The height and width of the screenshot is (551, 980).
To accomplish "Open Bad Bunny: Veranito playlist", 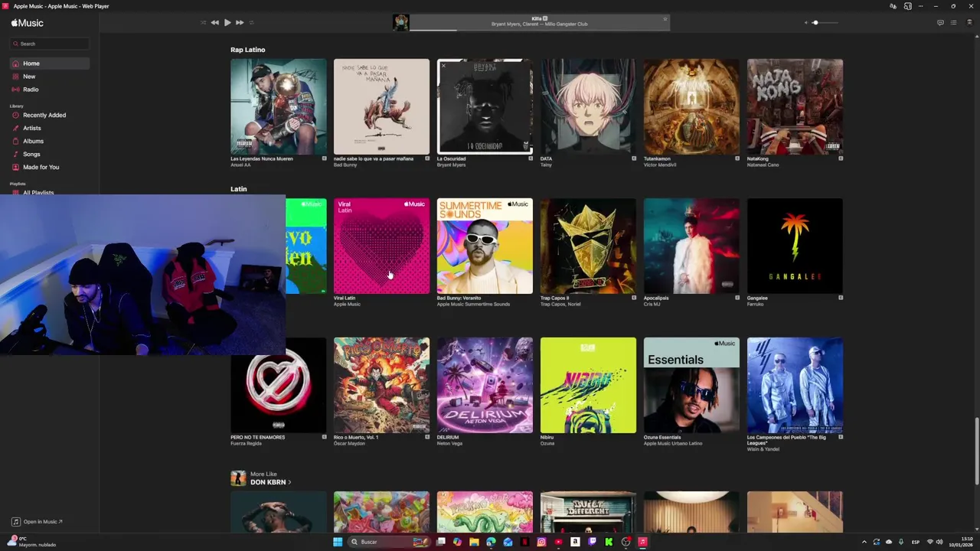I will (x=485, y=246).
